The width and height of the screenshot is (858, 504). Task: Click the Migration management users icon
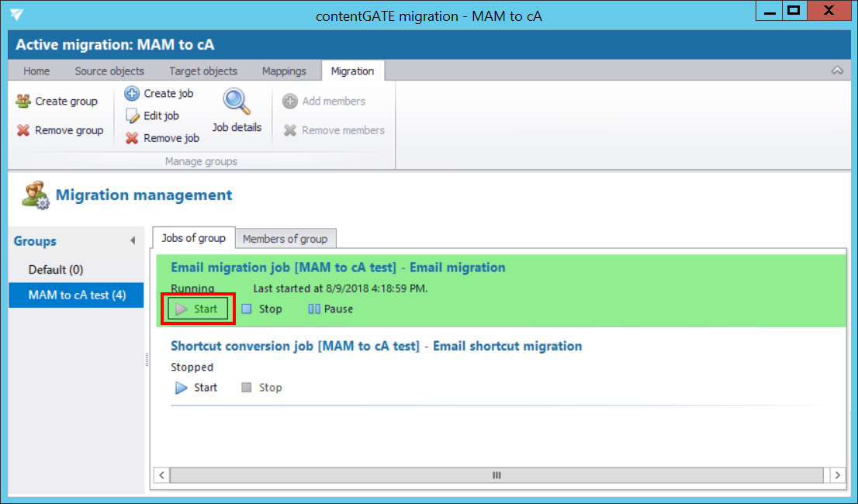36,195
